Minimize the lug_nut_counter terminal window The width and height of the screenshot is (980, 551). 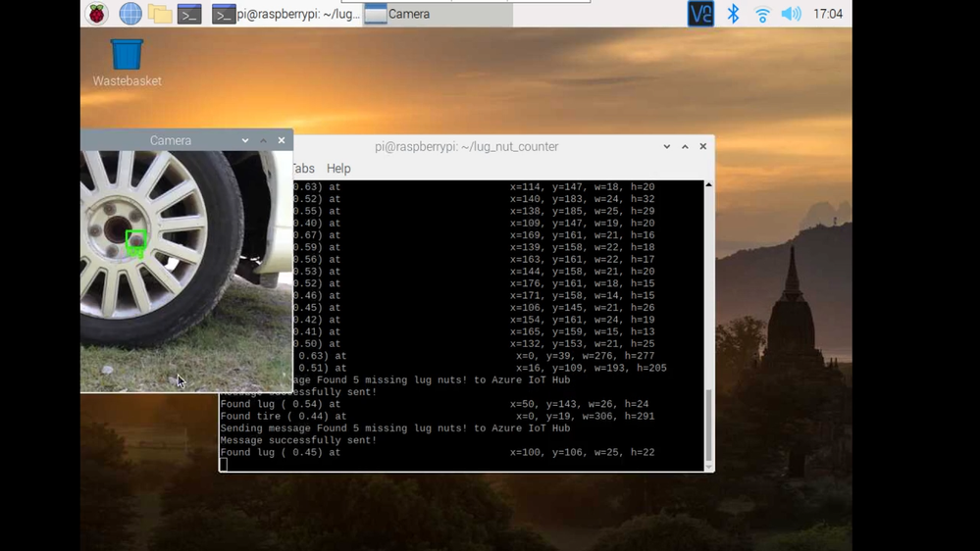click(x=667, y=146)
